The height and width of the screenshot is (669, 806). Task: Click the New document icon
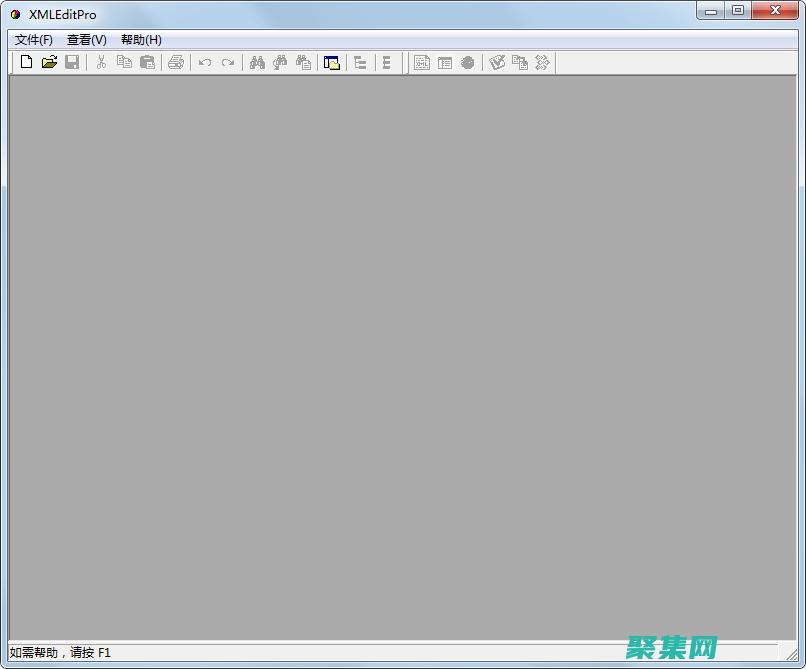[x=27, y=62]
